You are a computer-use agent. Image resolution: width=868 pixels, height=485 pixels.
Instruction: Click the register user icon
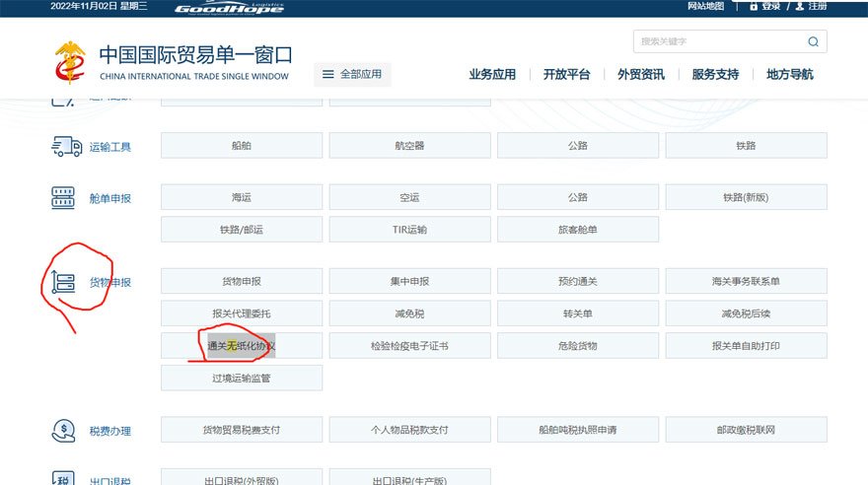(799, 6)
